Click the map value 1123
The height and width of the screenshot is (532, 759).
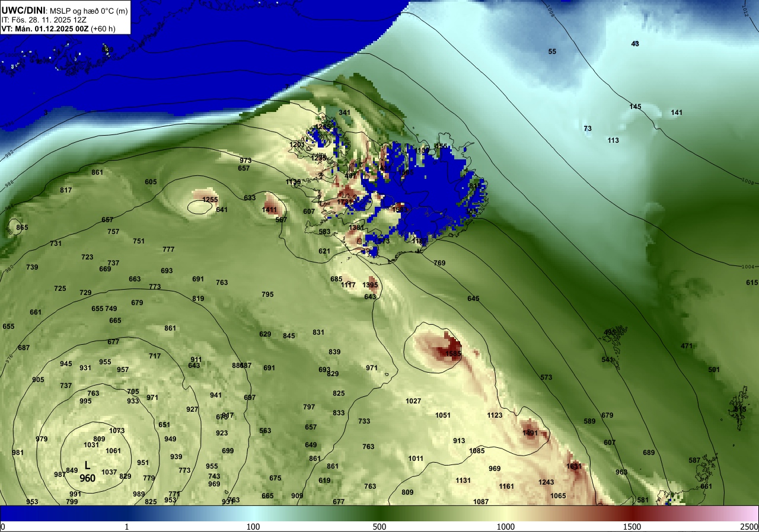coord(495,415)
